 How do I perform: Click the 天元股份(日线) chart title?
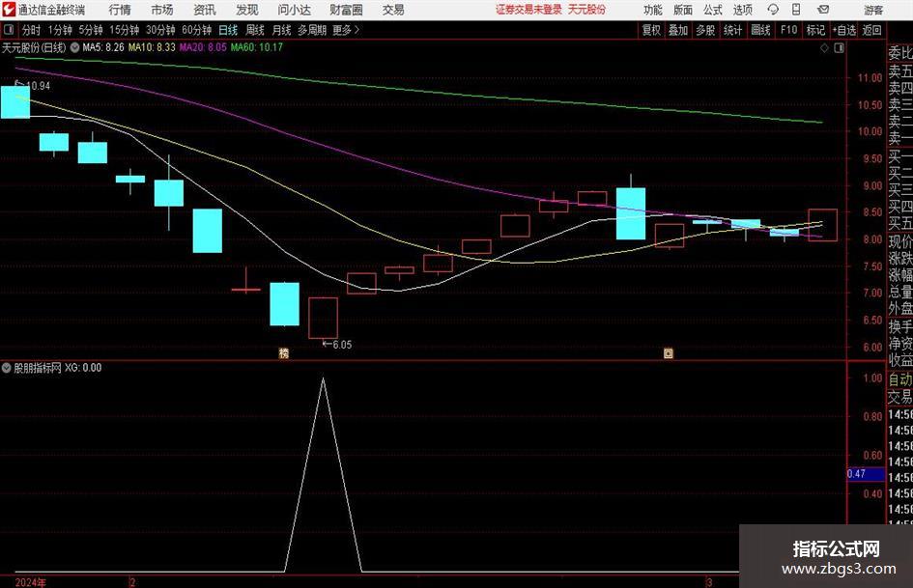click(34, 47)
